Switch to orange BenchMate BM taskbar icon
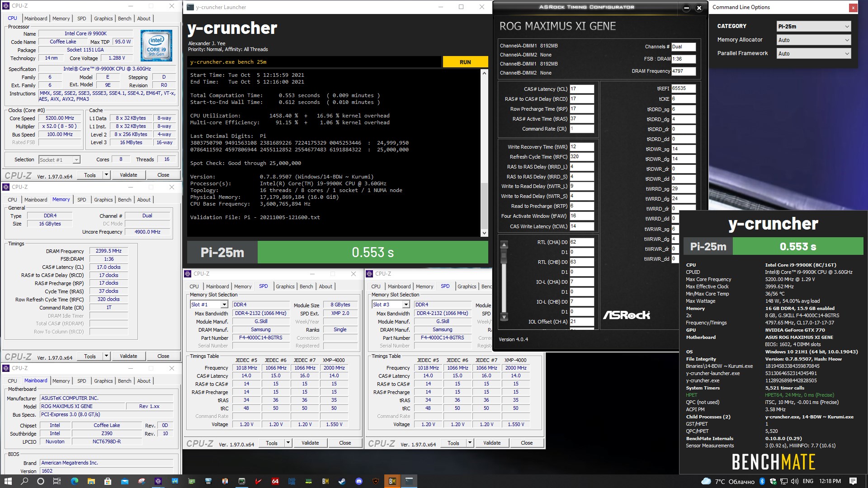This screenshot has width=868, height=488. 392,481
